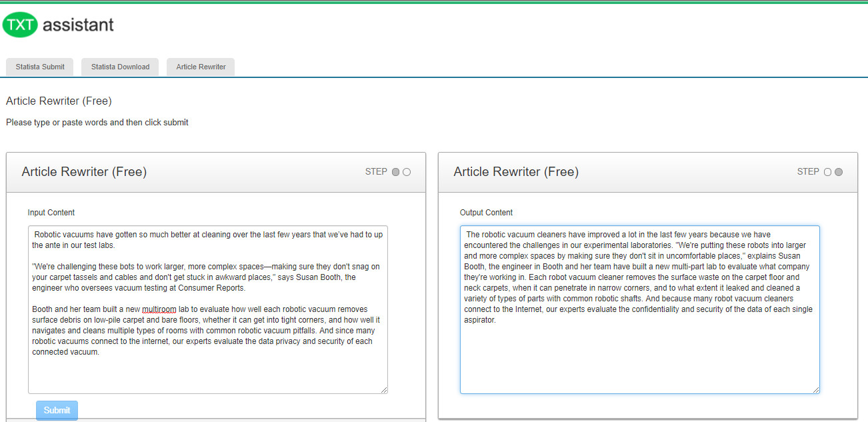Click the "Article Rewriter (Free)" page heading above the instructions
The width and height of the screenshot is (868, 422).
[59, 101]
